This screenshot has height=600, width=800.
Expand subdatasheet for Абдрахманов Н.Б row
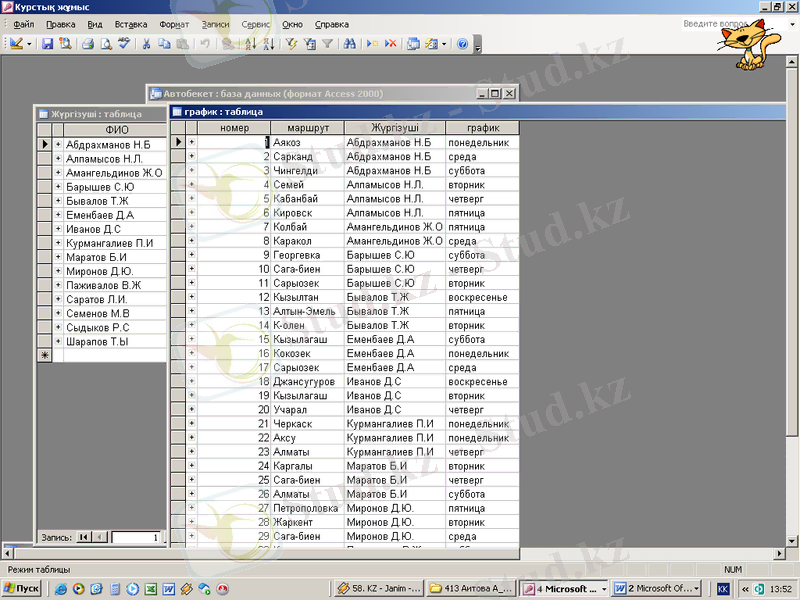[59, 145]
